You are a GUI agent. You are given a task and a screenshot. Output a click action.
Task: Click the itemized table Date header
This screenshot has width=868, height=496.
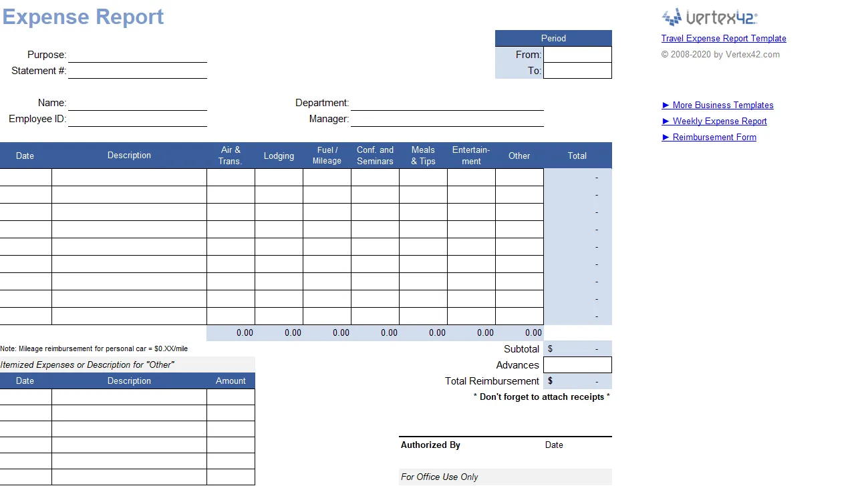click(25, 381)
